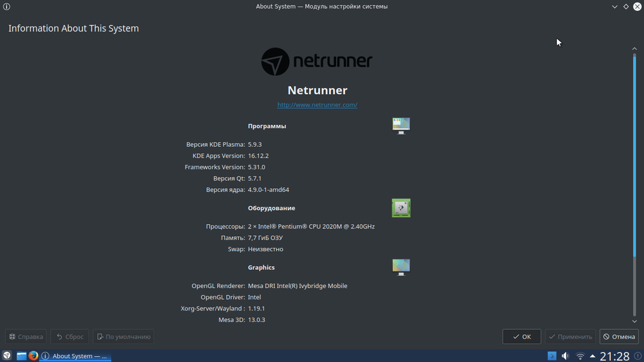Click the Mesa DRI Intel Ivybridge Mobile text

tap(298, 286)
